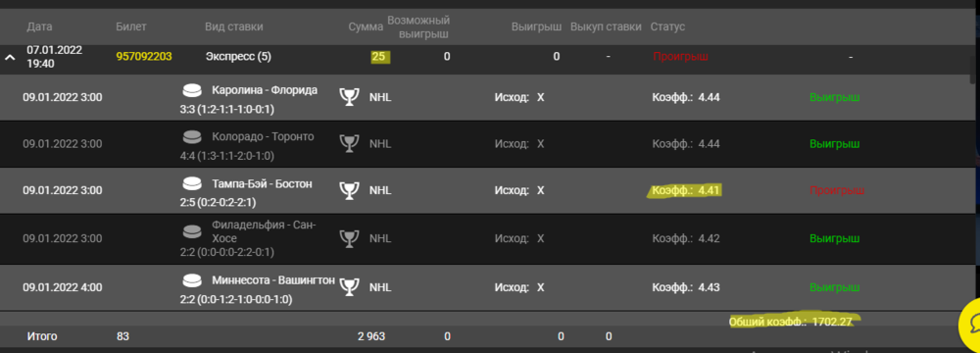Click the hockey puck icon for Тампа-Бэй - Бостон
Viewport: 980px width, 353px height.
point(192,184)
